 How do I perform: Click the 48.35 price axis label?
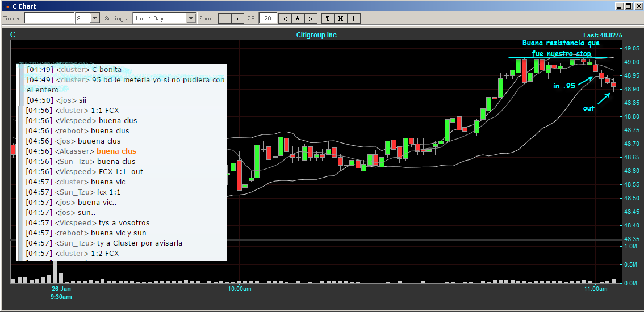pos(633,239)
